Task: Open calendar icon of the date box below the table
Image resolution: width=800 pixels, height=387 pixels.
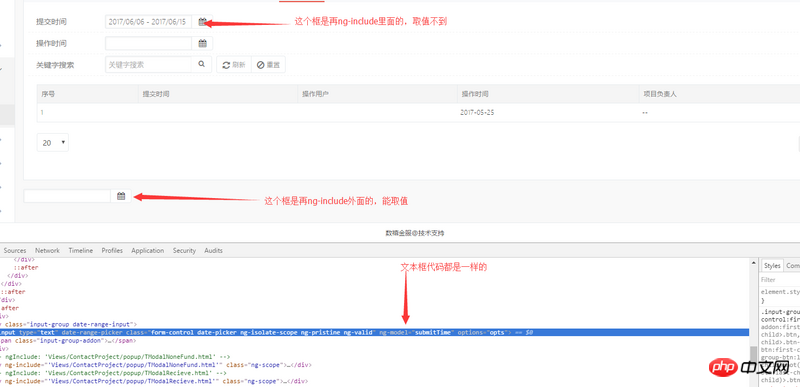Action: point(121,196)
